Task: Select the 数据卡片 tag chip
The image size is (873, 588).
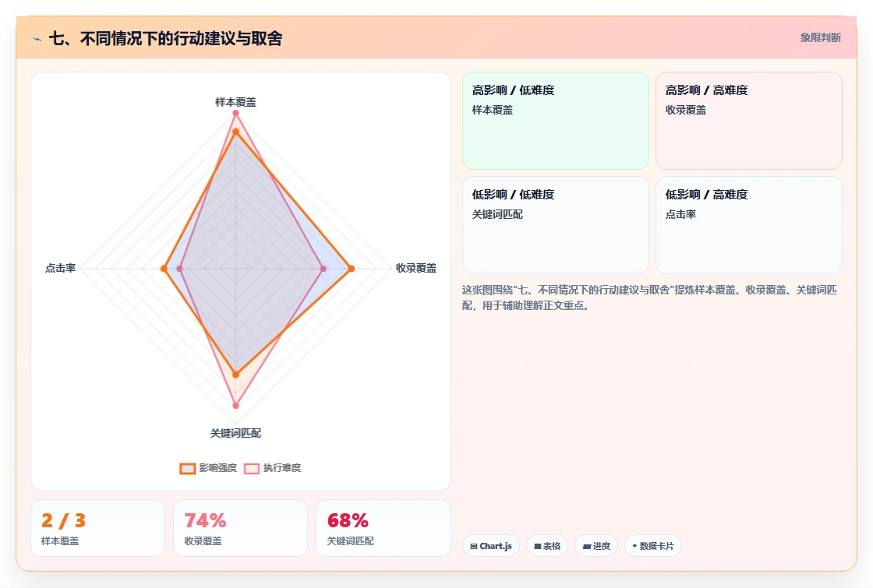Action: point(653,546)
